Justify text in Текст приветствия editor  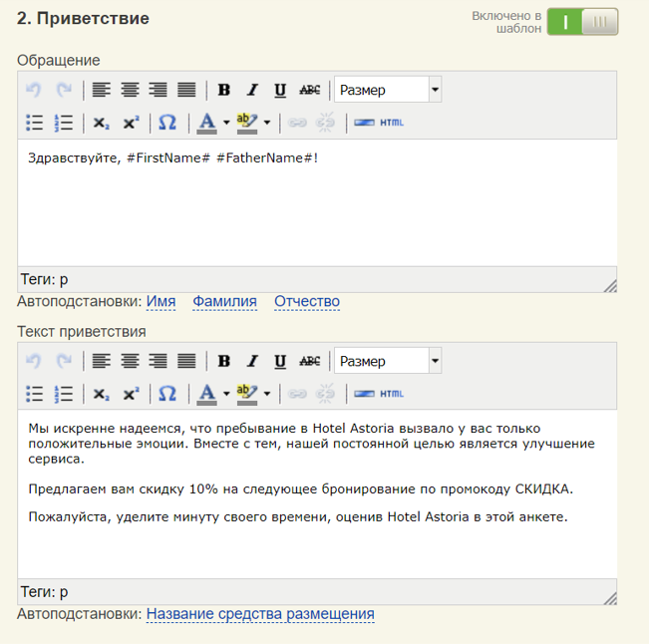[x=186, y=361]
